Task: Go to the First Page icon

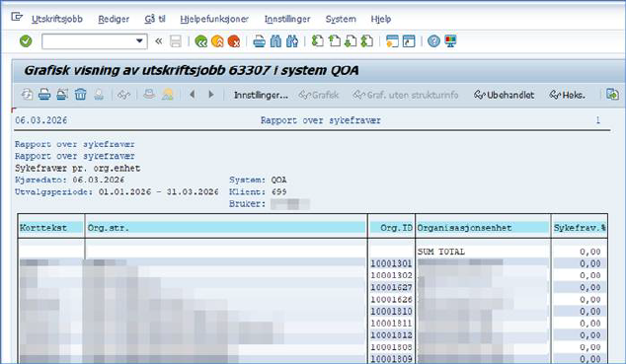Action: [x=317, y=41]
